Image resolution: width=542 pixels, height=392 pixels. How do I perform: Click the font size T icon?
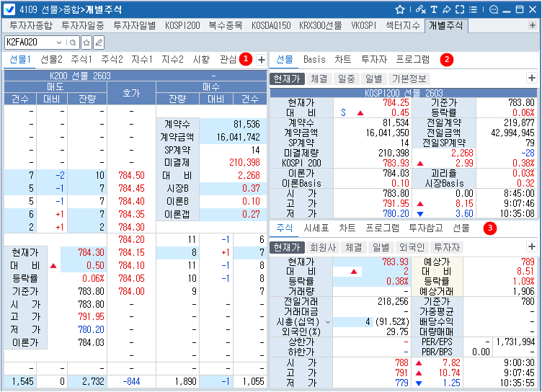(x=434, y=9)
